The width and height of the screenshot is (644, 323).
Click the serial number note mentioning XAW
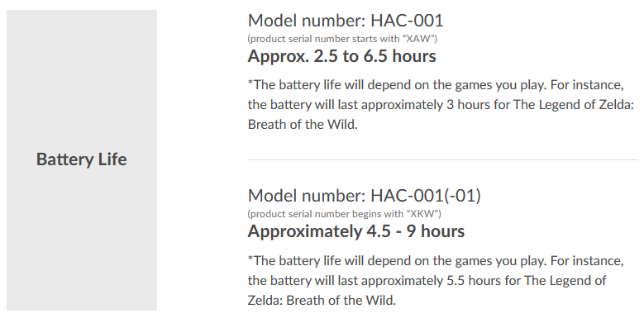pos(342,39)
